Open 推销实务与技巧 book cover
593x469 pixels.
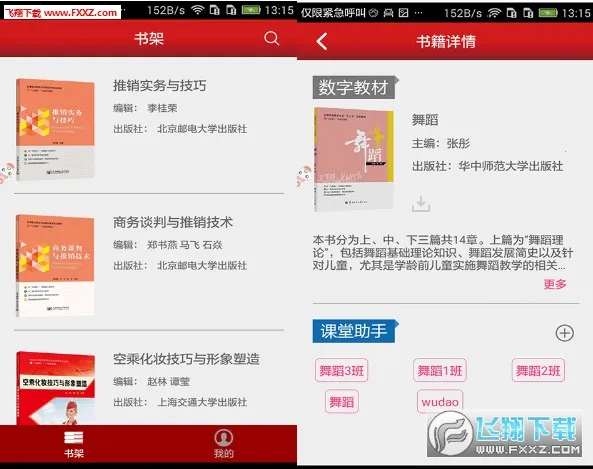tap(55, 129)
